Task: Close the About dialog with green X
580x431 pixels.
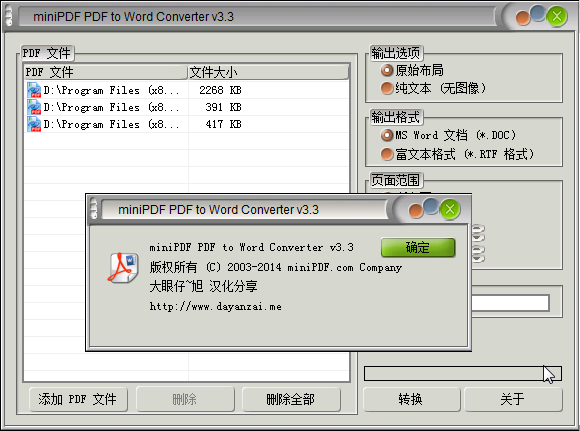Action: [449, 209]
